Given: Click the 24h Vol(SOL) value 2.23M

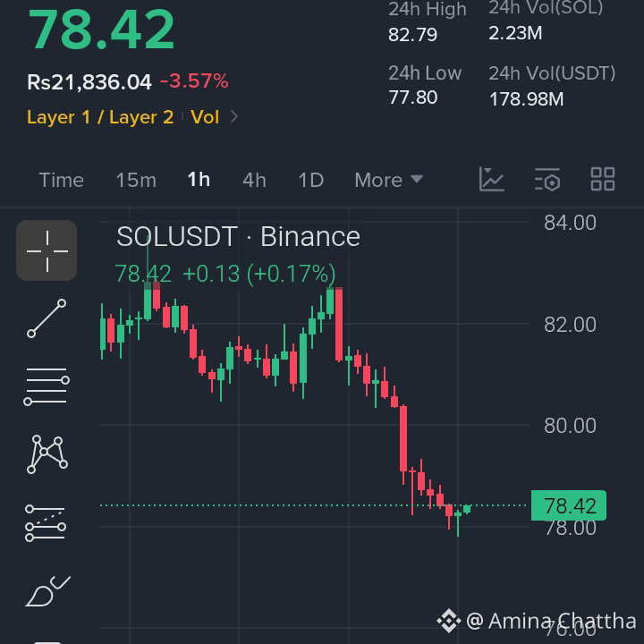Looking at the screenshot, I should [x=515, y=33].
